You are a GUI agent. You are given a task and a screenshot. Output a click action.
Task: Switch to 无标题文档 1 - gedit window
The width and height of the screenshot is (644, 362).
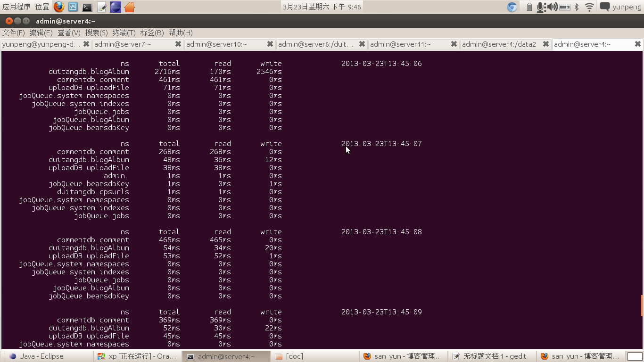tap(491, 356)
